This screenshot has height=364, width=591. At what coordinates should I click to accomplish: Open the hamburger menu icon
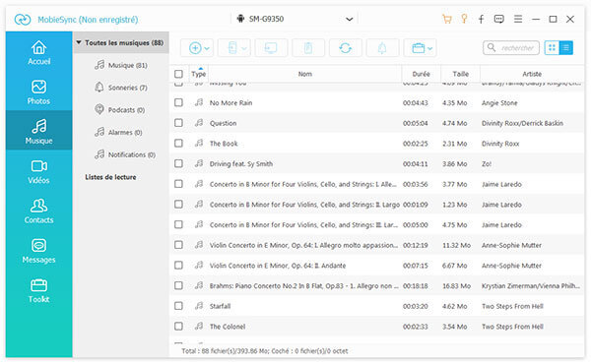point(518,19)
